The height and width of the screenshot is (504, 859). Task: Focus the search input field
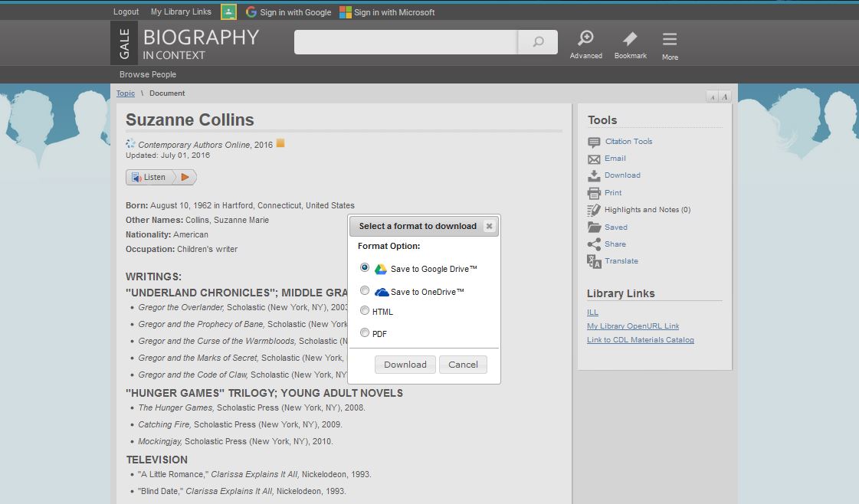tap(405, 42)
